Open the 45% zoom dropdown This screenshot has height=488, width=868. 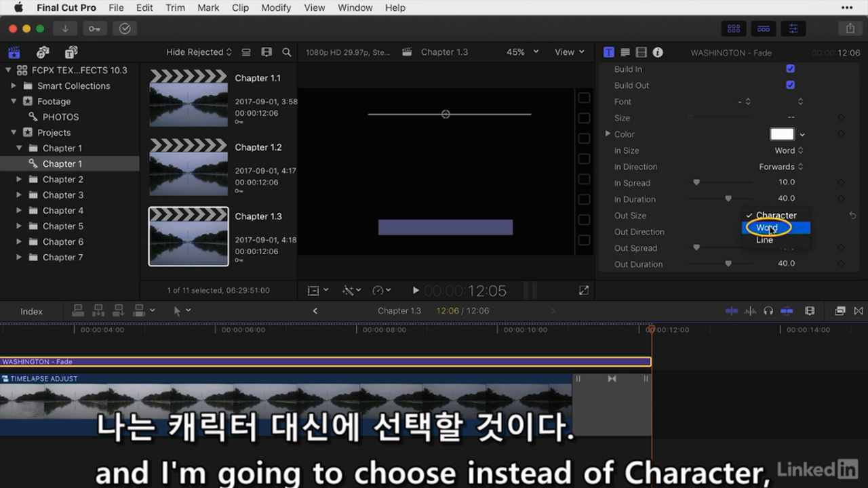click(x=522, y=52)
